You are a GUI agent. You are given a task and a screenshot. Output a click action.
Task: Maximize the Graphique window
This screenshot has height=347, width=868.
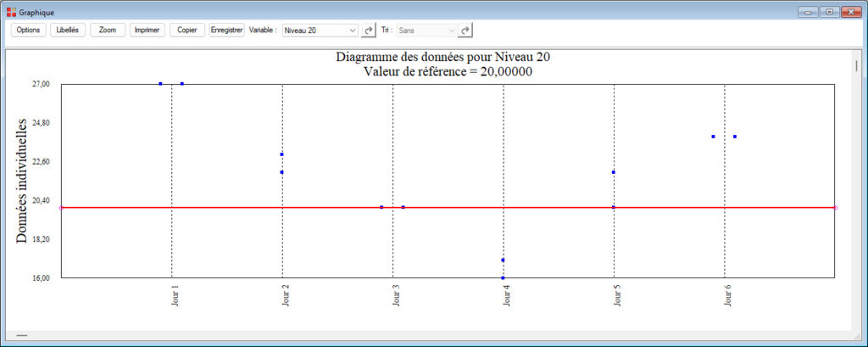[x=828, y=11]
